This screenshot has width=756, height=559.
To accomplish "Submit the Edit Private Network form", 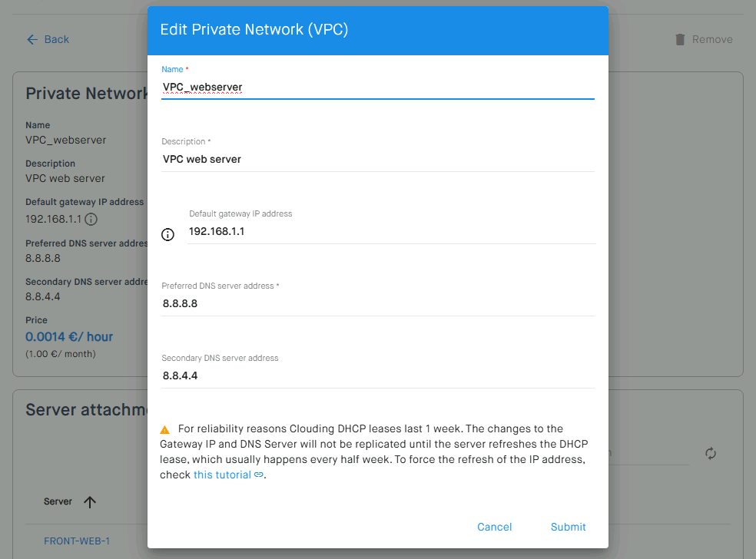I will (568, 527).
